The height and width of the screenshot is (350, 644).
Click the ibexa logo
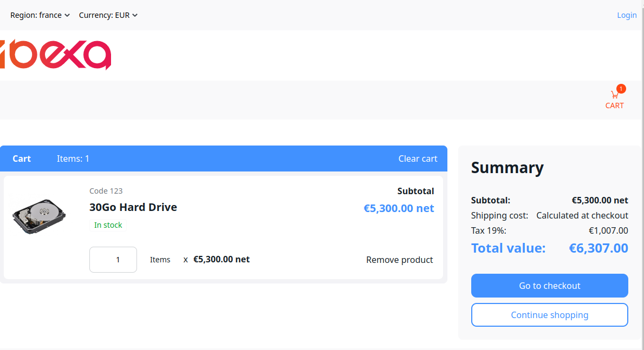(x=55, y=55)
